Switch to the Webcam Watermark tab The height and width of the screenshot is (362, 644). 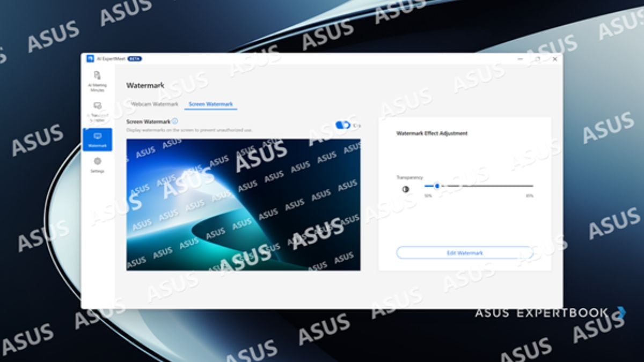(155, 104)
